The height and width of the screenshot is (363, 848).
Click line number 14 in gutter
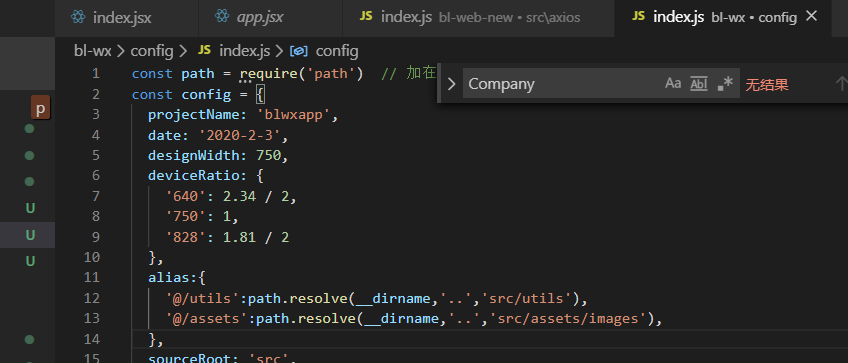click(92, 339)
